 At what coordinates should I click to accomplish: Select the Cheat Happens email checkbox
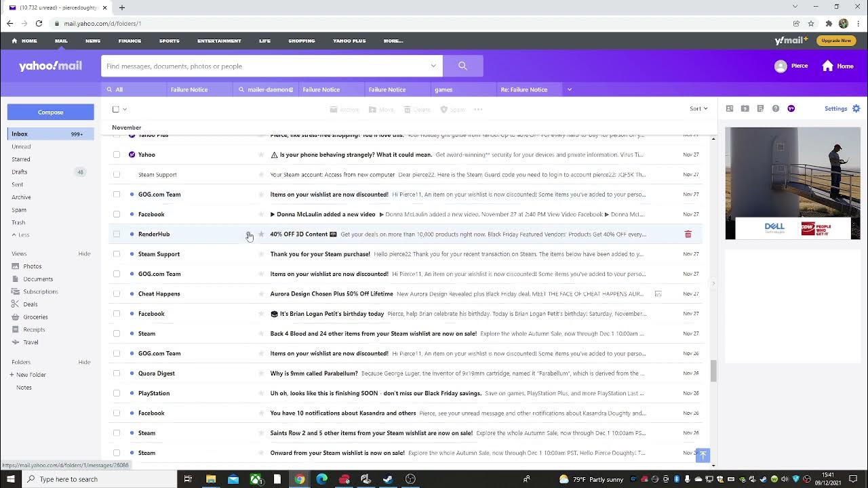tap(117, 294)
